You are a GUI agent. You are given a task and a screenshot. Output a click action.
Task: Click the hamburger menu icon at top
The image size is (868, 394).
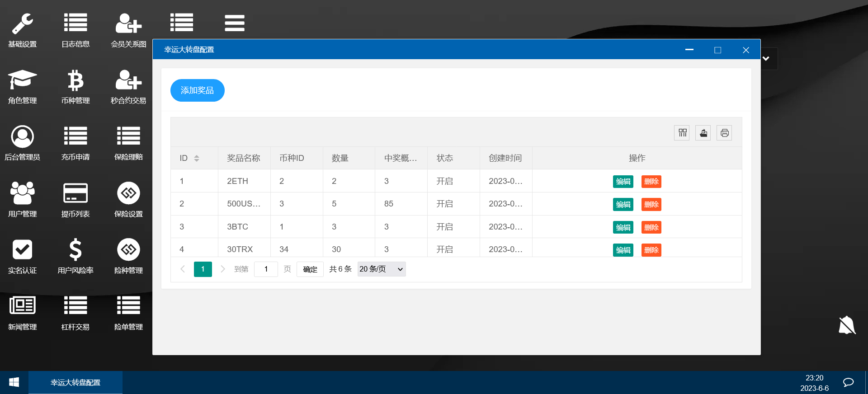(235, 23)
